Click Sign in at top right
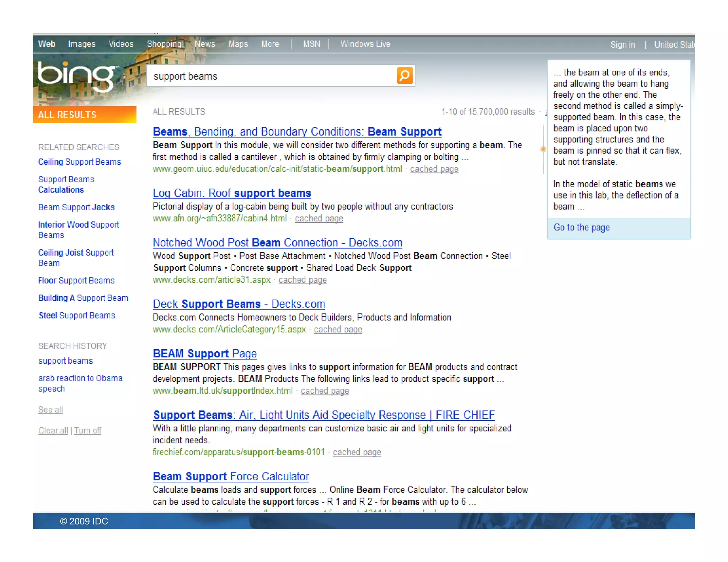Image resolution: width=728 pixels, height=562 pixels. (622, 45)
